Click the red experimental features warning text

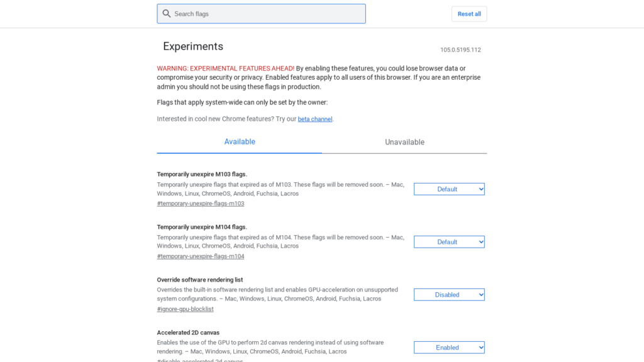click(x=225, y=69)
